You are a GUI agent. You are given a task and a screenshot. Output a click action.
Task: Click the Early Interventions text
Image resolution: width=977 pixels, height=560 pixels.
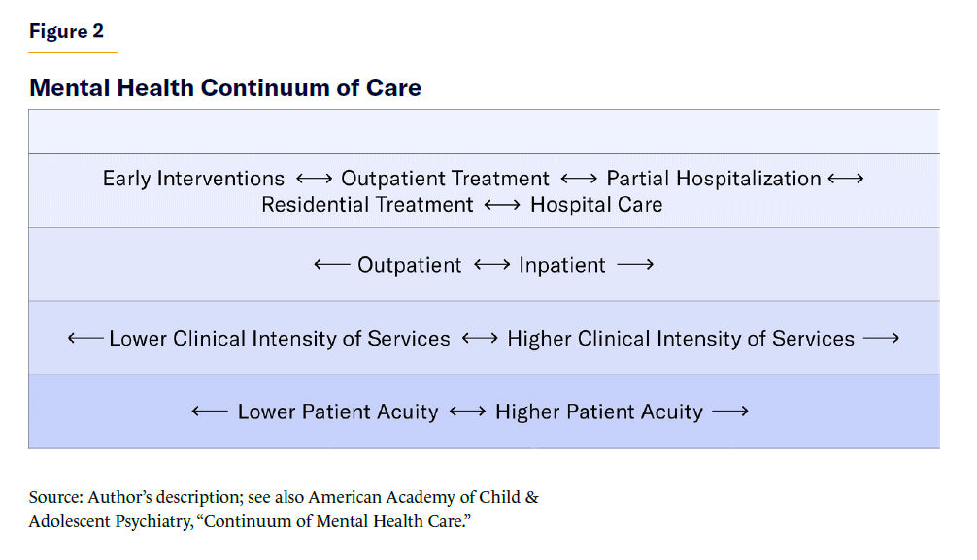coord(194,179)
